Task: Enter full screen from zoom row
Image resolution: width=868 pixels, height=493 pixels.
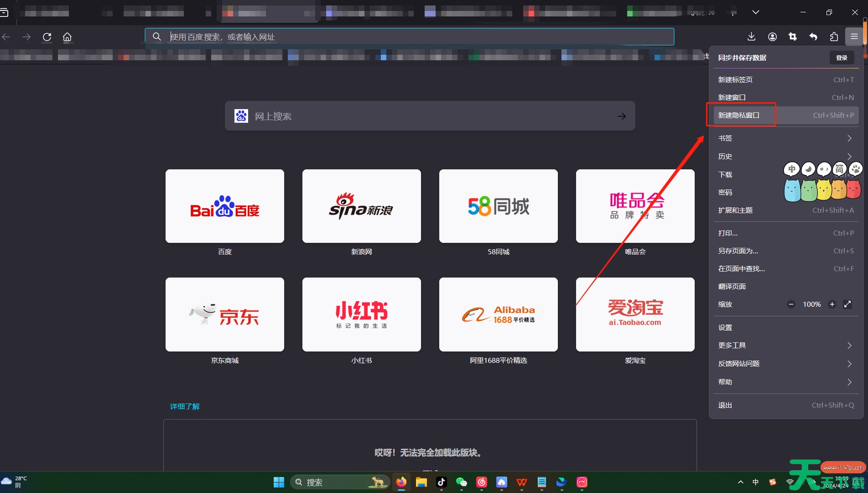Action: tap(847, 304)
